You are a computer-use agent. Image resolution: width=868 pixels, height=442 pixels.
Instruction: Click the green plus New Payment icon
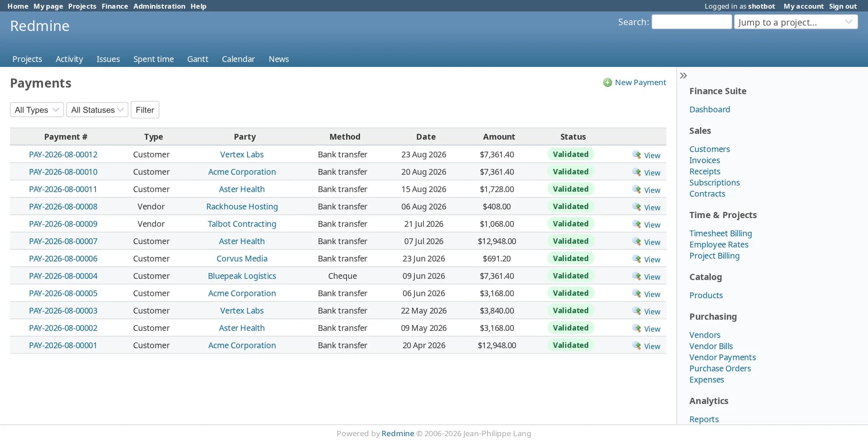(607, 83)
